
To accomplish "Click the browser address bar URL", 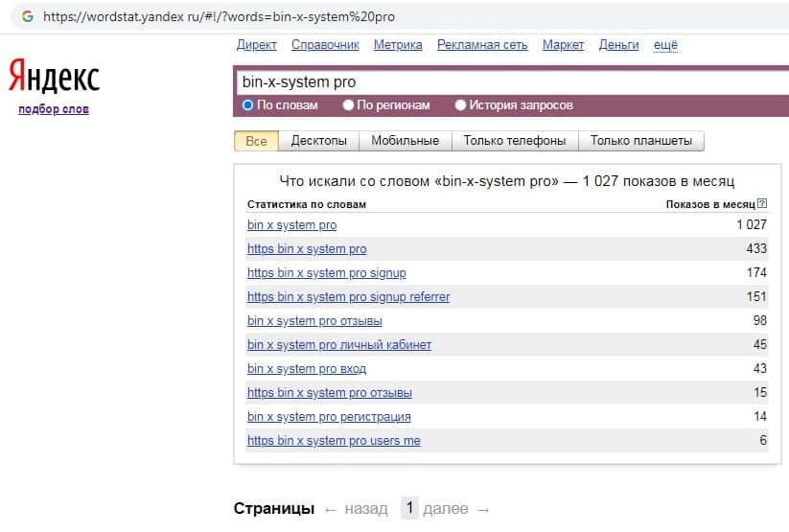I will tap(219, 16).
